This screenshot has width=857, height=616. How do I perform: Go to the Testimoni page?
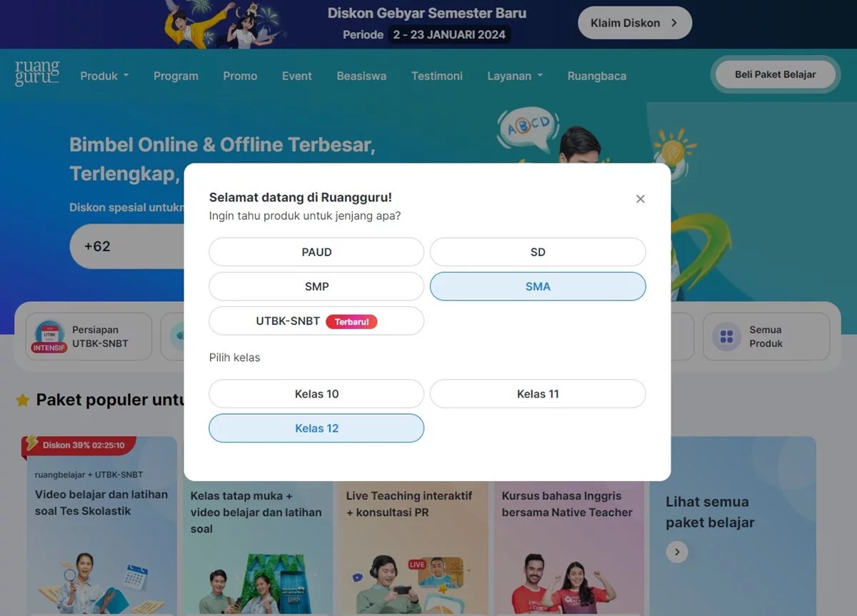coord(437,76)
